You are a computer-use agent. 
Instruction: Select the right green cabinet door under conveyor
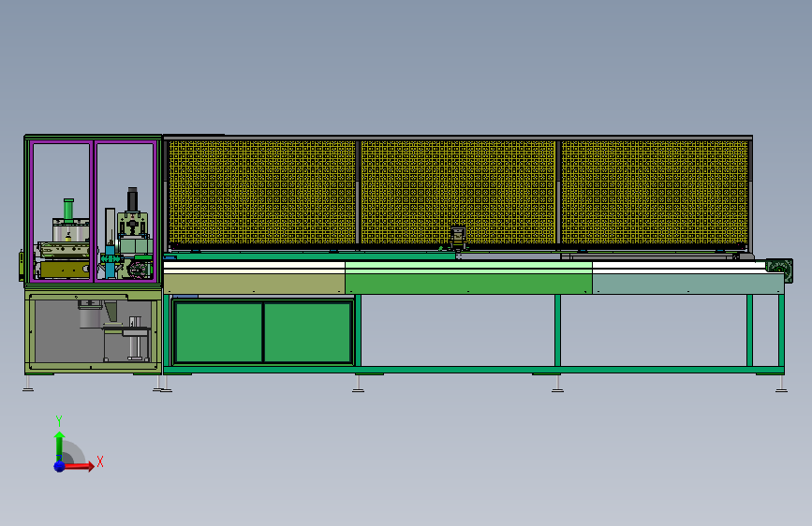click(x=307, y=332)
